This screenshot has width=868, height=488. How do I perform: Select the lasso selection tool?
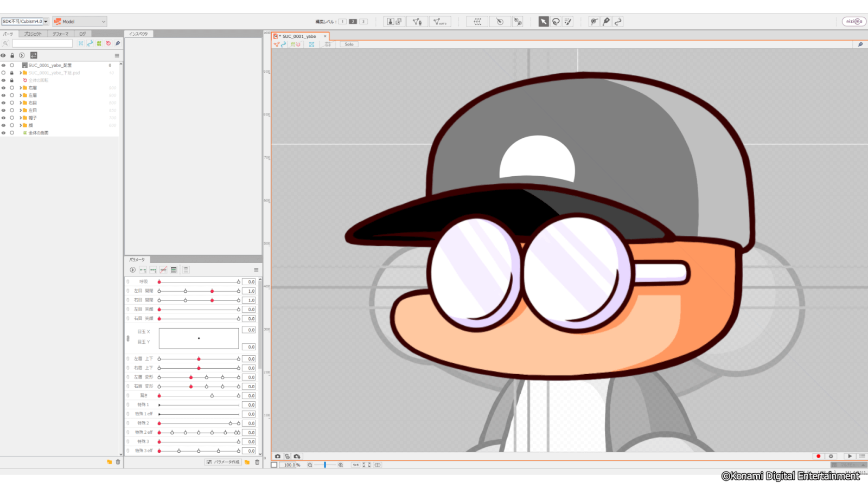coord(556,22)
